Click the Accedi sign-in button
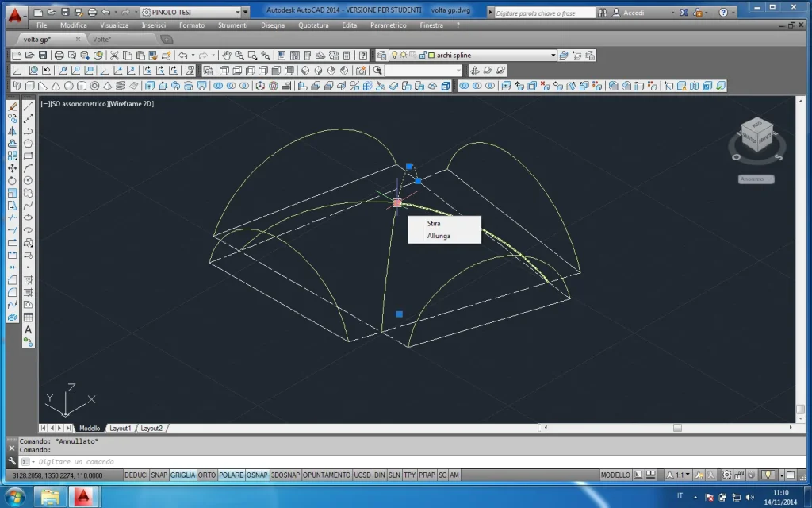The height and width of the screenshot is (508, 812). click(634, 13)
